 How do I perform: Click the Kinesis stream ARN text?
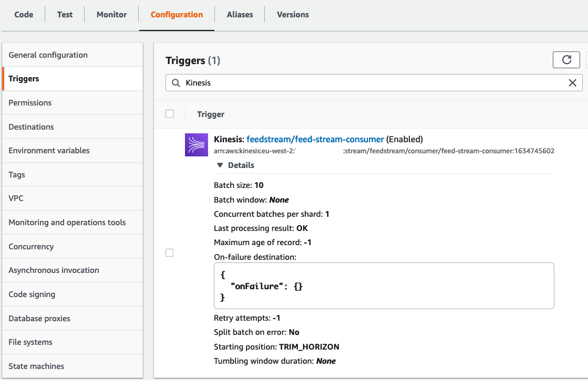click(x=384, y=151)
